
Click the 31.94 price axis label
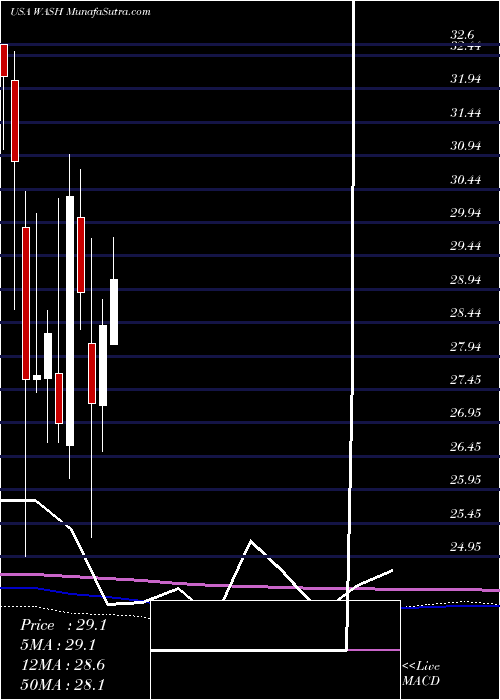(466, 79)
